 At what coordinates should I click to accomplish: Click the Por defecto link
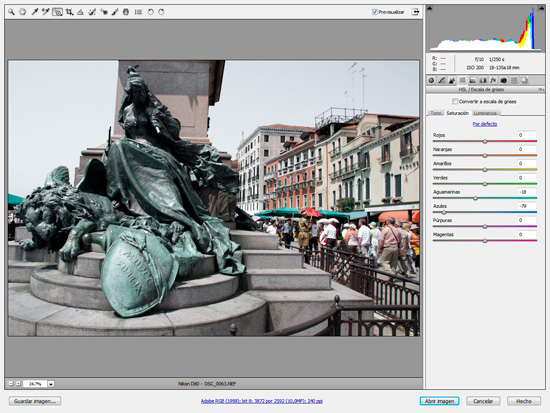pyautogui.click(x=485, y=124)
